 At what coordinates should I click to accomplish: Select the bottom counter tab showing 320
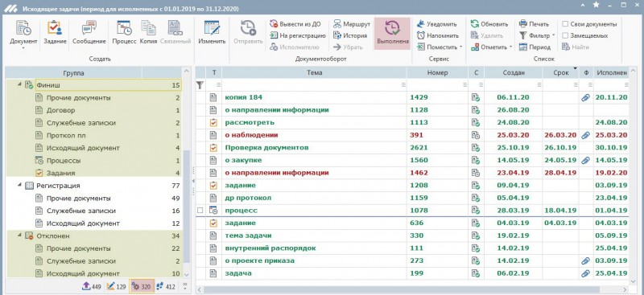coord(142,287)
